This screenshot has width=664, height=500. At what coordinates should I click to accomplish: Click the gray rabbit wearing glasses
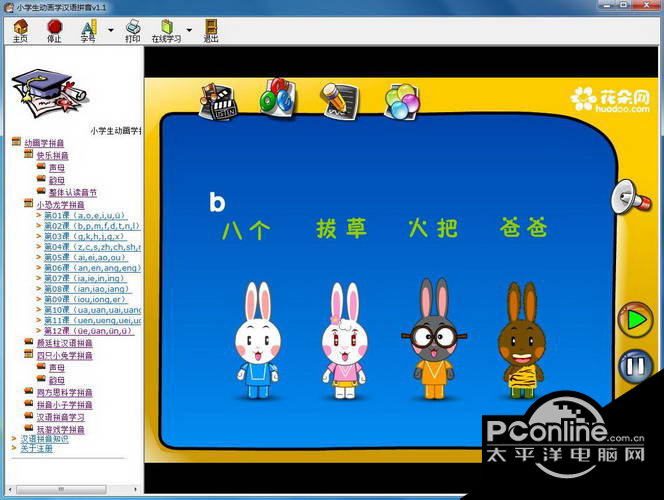coord(434,339)
